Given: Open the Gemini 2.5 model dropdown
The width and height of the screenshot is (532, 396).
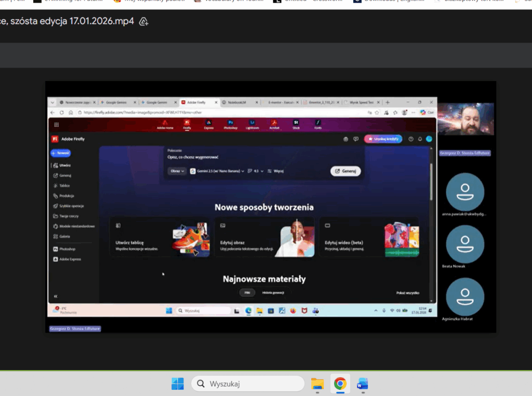Looking at the screenshot, I should (218, 170).
